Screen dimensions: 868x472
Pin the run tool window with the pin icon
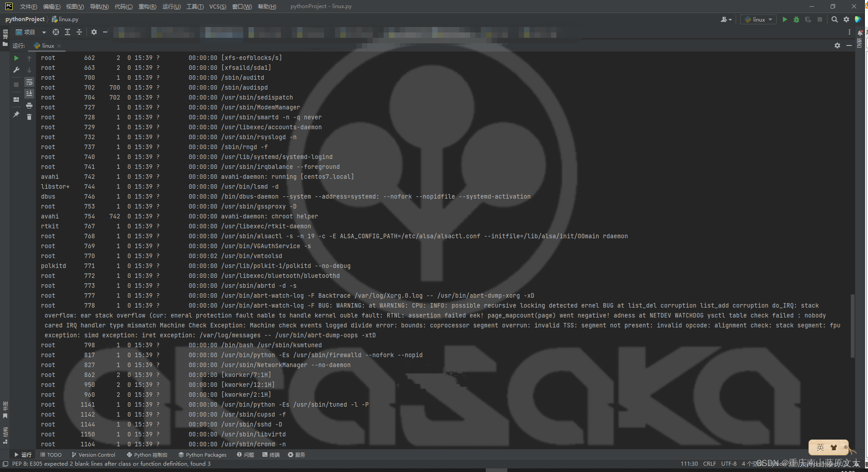[x=16, y=115]
